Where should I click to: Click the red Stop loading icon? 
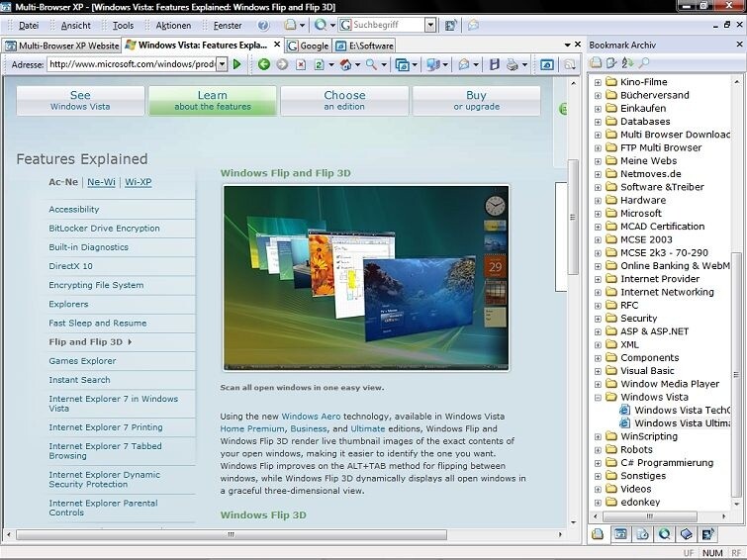[301, 64]
